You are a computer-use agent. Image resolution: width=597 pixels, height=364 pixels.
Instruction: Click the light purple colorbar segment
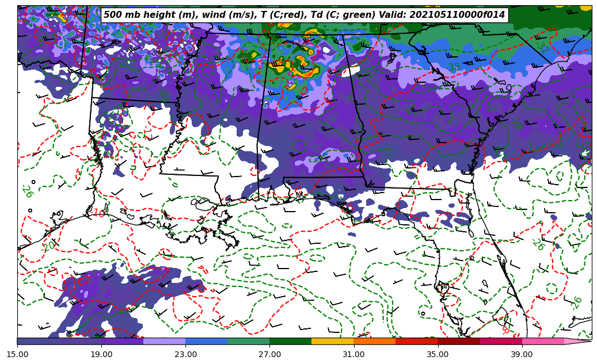(164, 341)
